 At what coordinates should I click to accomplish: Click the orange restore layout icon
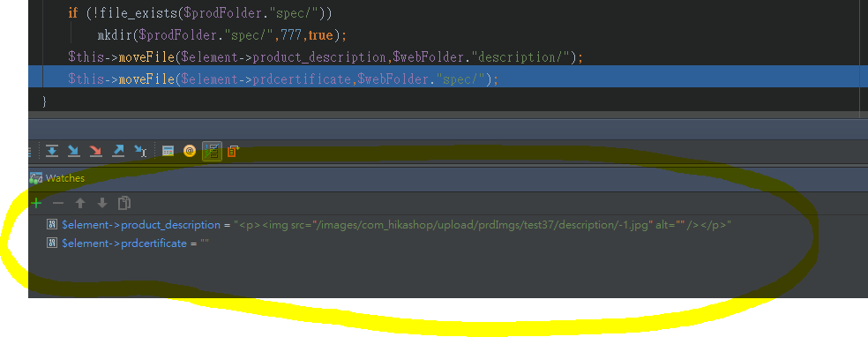tap(233, 151)
